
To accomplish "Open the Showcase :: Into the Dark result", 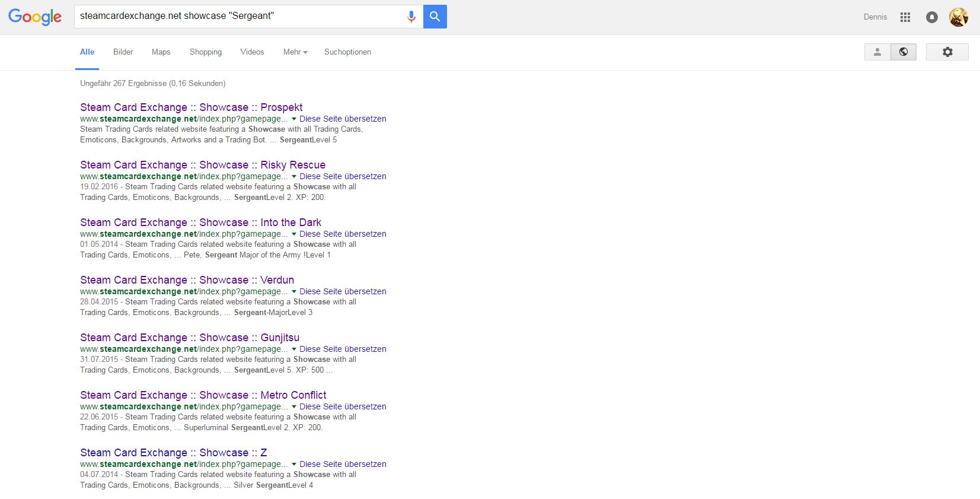I will tap(201, 223).
